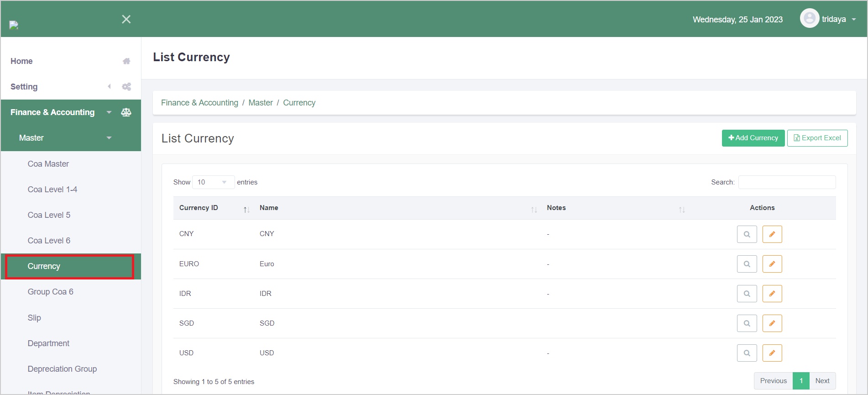Close the sidebar with the X icon
The width and height of the screenshot is (868, 395).
(126, 19)
